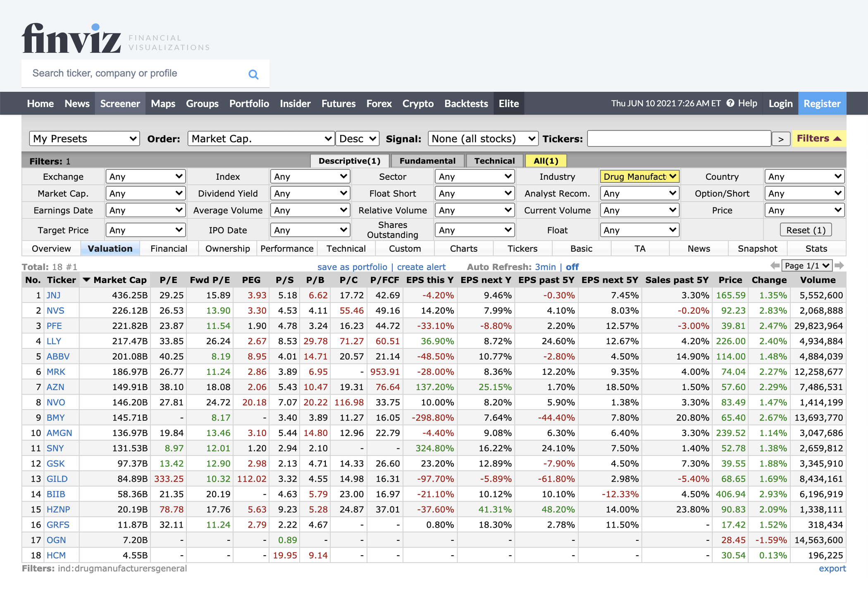Screen dimensions: 868x602
Task: Open the Crypto menu item
Action: click(x=418, y=103)
